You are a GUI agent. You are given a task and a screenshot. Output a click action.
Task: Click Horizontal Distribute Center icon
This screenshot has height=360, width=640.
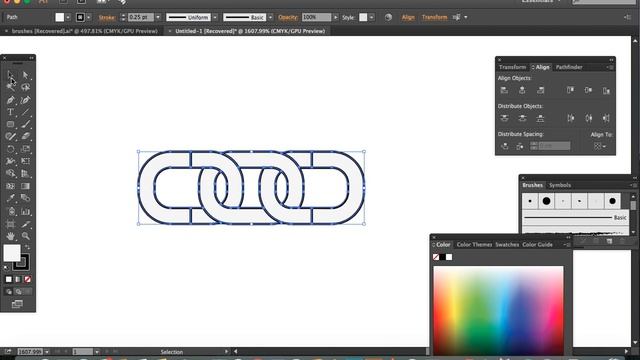(x=589, y=118)
